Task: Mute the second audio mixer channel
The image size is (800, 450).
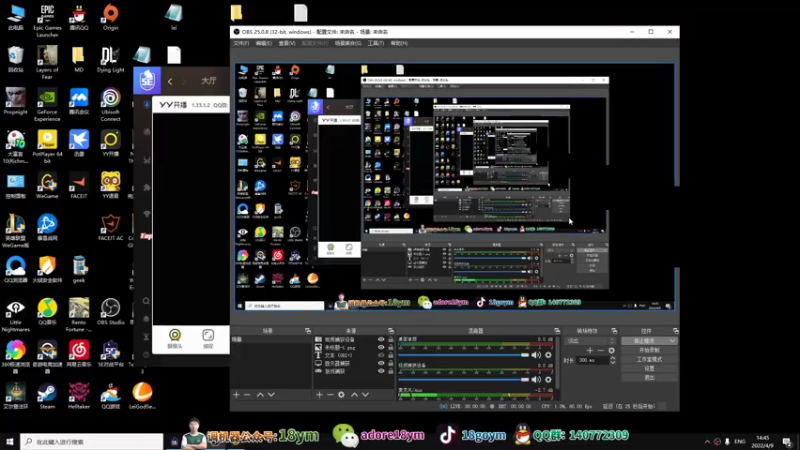Action: [x=536, y=379]
